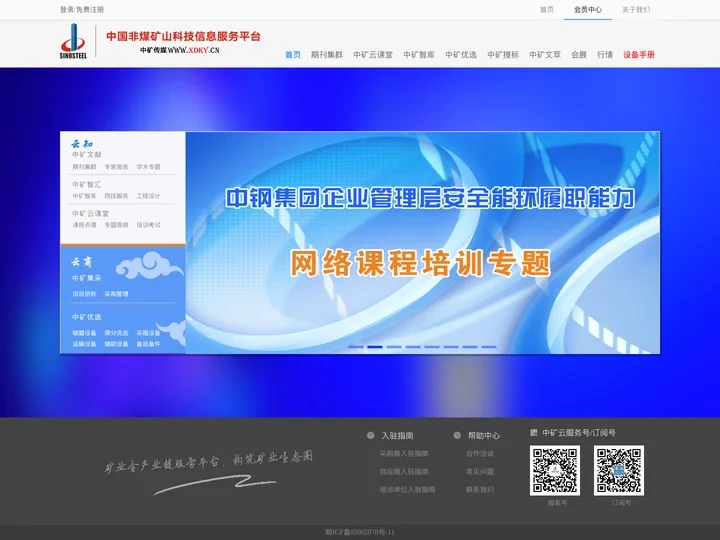Viewport: 720px width, 540px height.
Task: Click the 中矿智汇 sidebar heading
Action: [x=87, y=184]
